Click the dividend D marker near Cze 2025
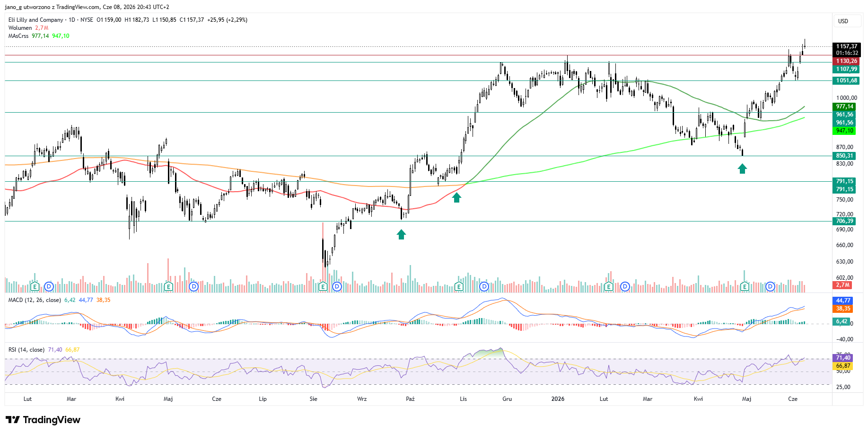This screenshot has width=868, height=434. click(x=193, y=286)
